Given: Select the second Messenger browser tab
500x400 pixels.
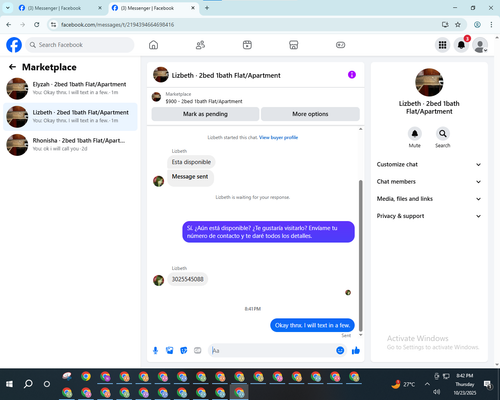Looking at the screenshot, I should 153,8.
